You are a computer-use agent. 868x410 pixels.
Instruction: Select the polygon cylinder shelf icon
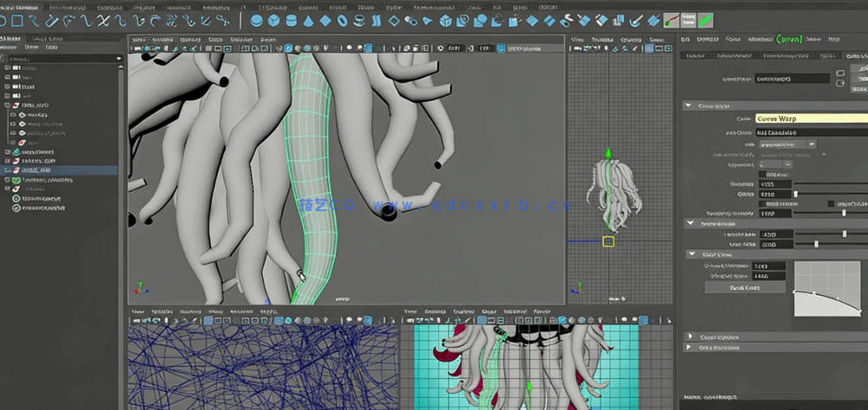pos(292,20)
